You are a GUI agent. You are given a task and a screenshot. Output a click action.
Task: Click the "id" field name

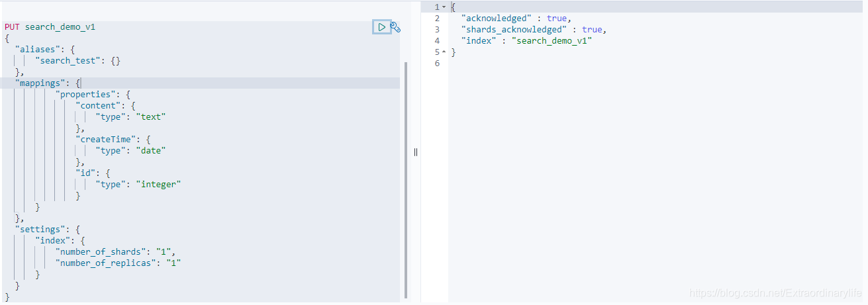86,173
